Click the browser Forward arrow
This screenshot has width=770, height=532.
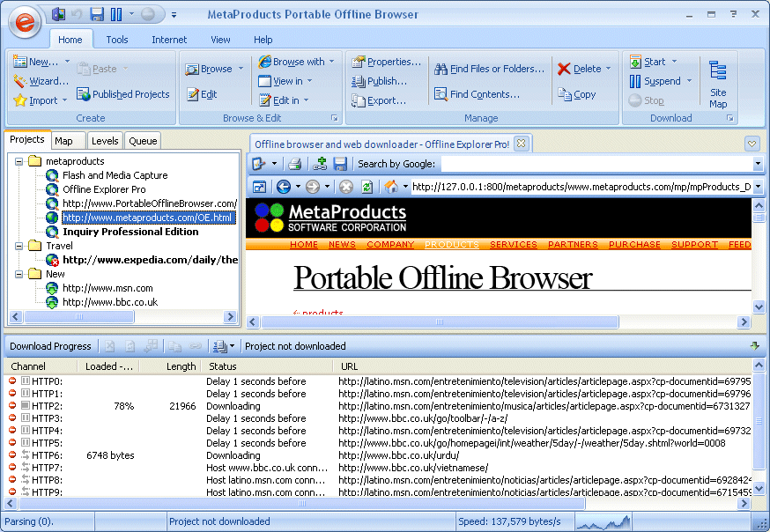click(313, 187)
